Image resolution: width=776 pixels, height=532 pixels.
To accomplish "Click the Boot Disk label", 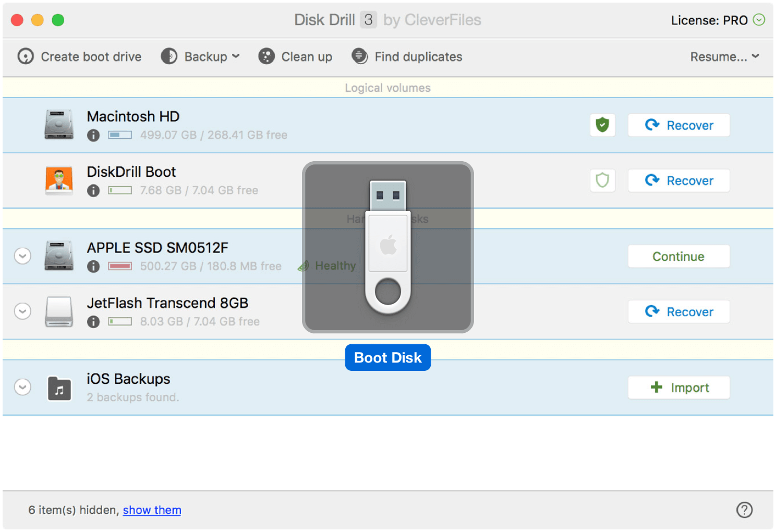I will (x=388, y=358).
